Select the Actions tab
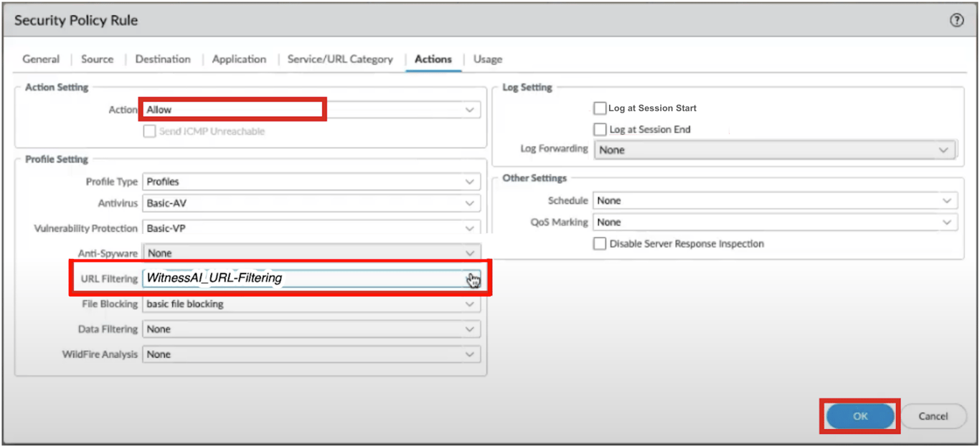Image resolution: width=980 pixels, height=447 pixels. click(x=433, y=59)
